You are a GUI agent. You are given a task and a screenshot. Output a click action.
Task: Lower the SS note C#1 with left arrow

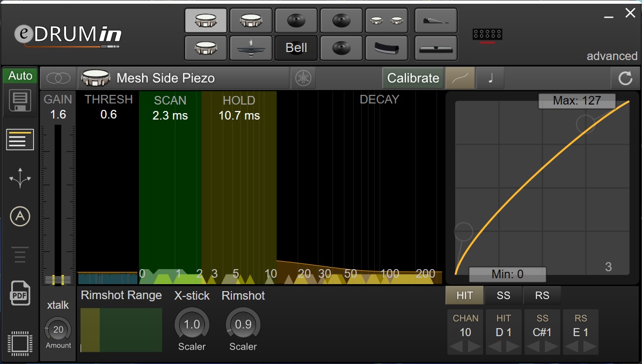click(533, 347)
